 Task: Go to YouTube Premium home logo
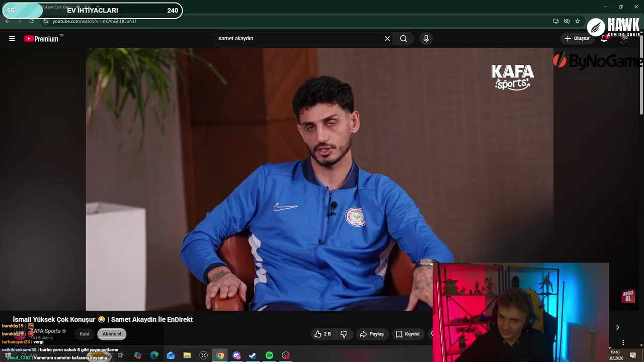(x=41, y=39)
